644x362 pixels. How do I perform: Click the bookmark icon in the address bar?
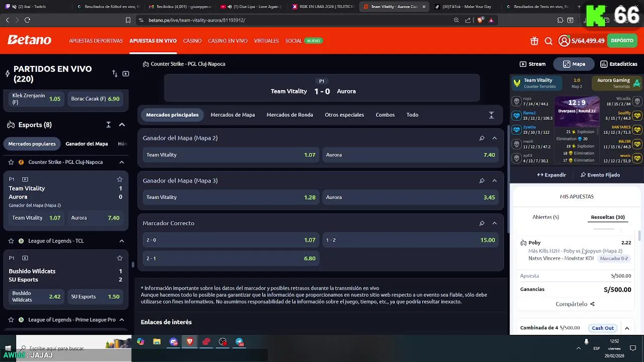[128, 20]
